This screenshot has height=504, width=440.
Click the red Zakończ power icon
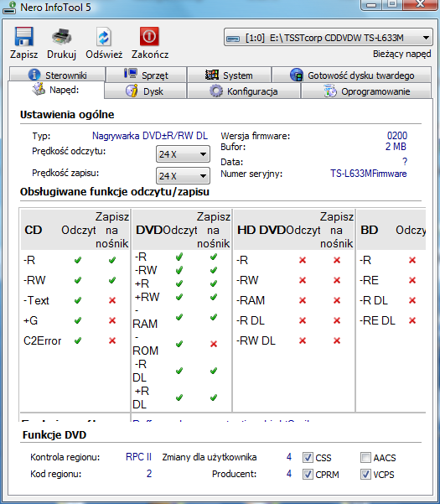tap(149, 36)
